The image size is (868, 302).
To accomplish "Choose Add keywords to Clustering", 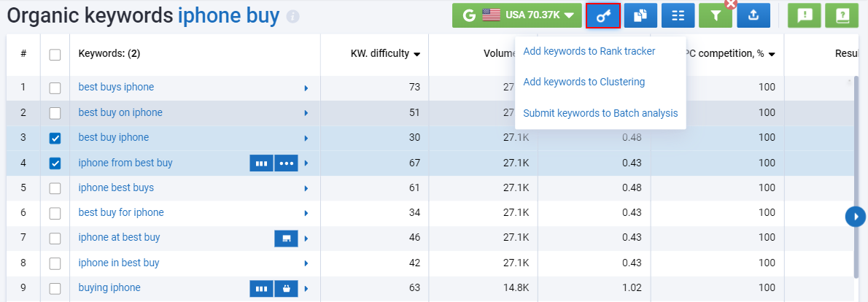I will coord(584,82).
